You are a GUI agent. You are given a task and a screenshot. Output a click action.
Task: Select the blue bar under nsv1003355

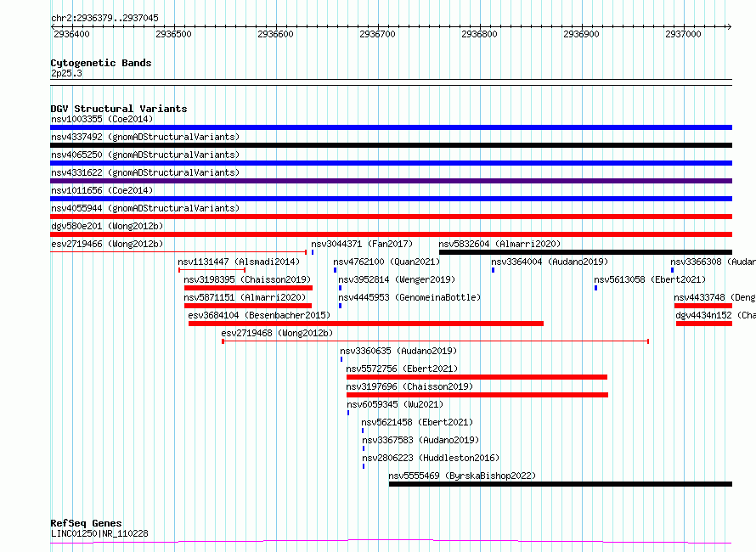[x=391, y=127]
